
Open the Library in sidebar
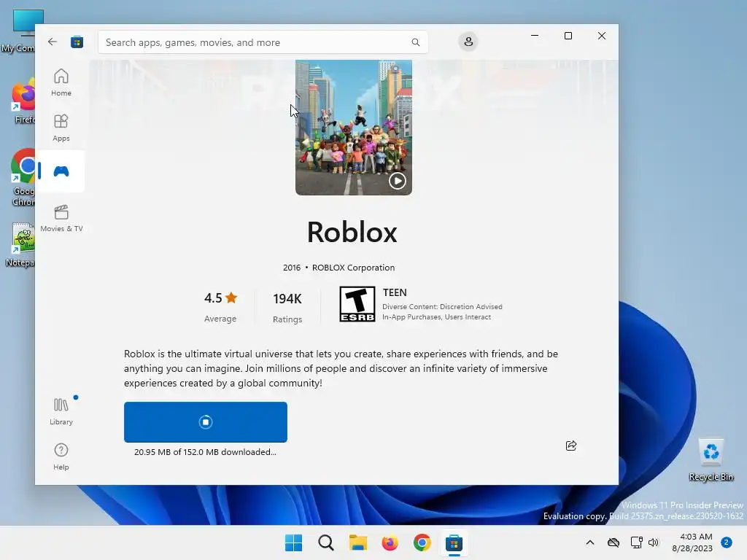pyautogui.click(x=61, y=411)
